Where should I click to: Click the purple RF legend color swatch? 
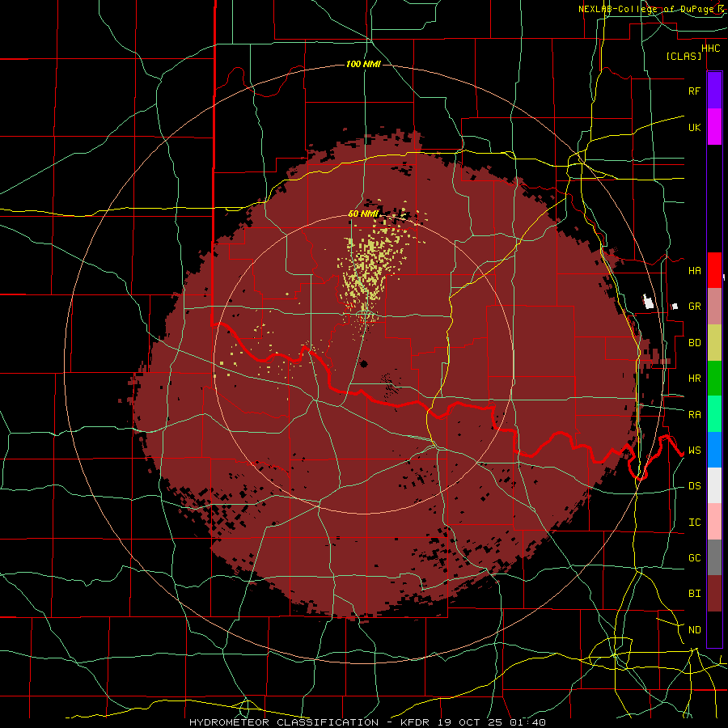(714, 91)
